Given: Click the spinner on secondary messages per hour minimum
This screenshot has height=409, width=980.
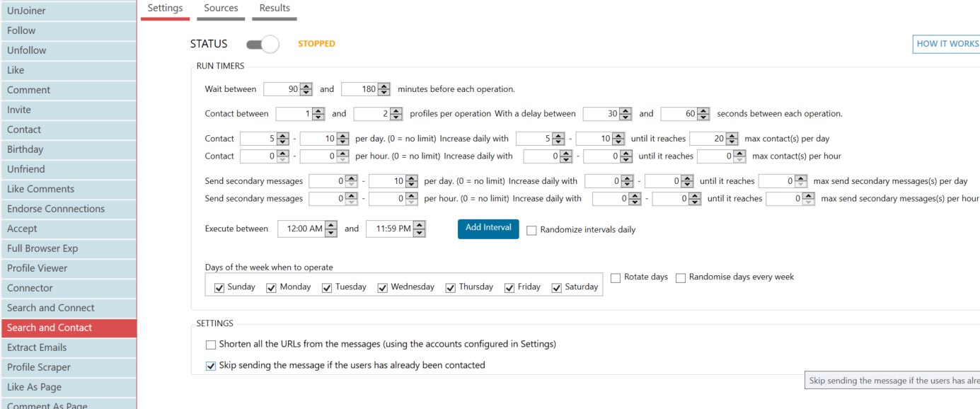Looking at the screenshot, I should [352, 199].
